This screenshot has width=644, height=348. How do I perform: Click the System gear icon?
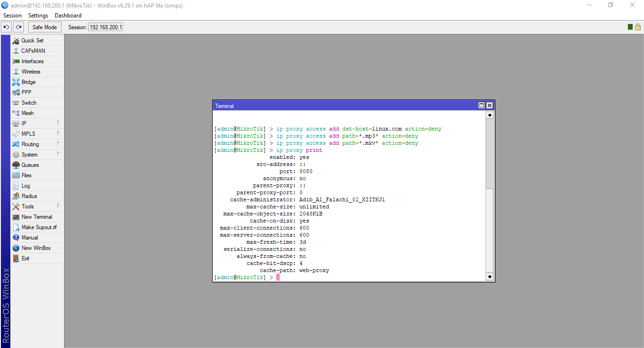click(x=16, y=155)
